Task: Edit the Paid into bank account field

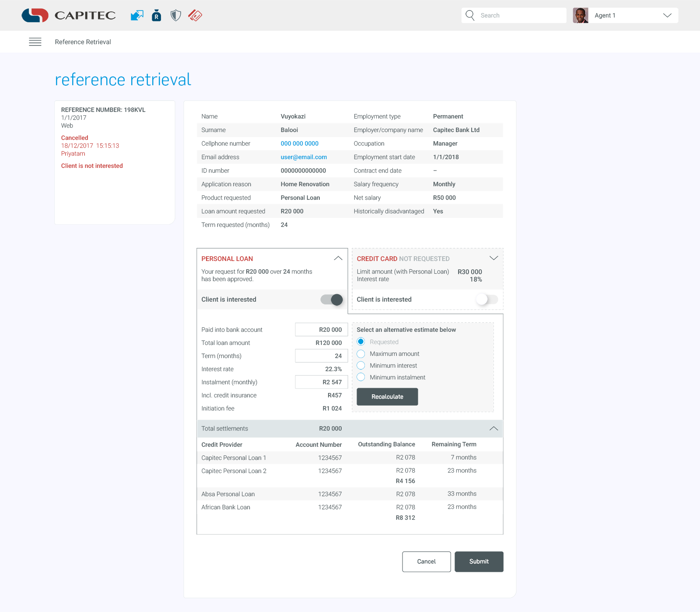Action: (322, 330)
